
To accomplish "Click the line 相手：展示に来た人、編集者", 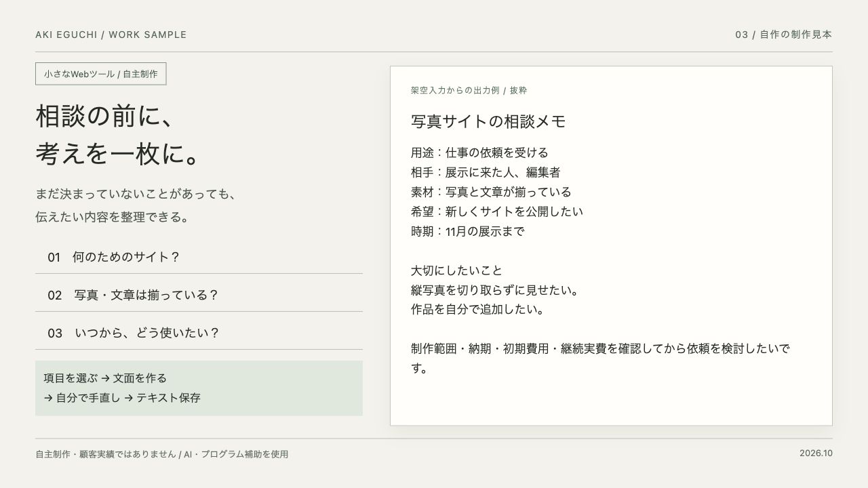I will 486,172.
